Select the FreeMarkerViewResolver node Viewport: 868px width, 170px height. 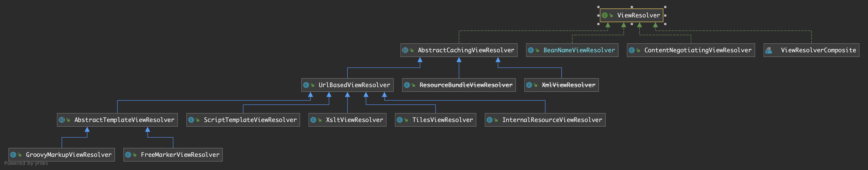tap(180, 155)
